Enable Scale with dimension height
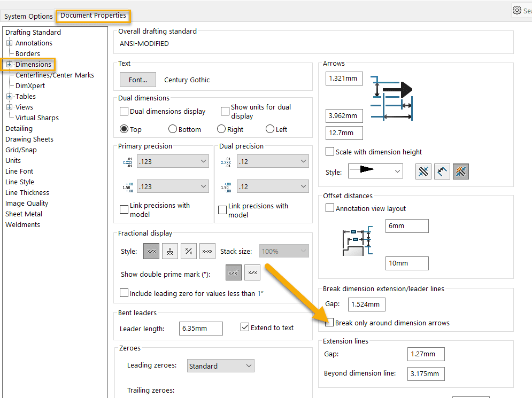The image size is (532, 398). [x=330, y=151]
